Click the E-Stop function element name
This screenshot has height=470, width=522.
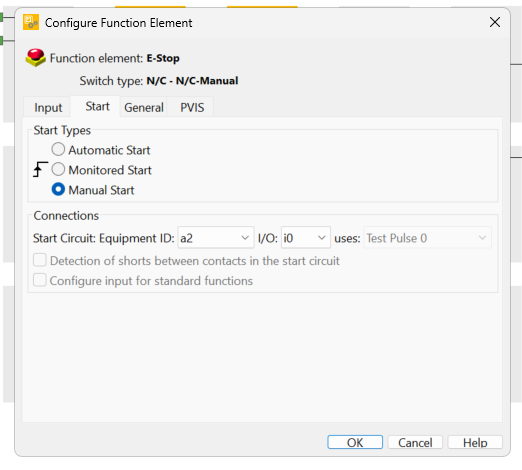pos(163,58)
